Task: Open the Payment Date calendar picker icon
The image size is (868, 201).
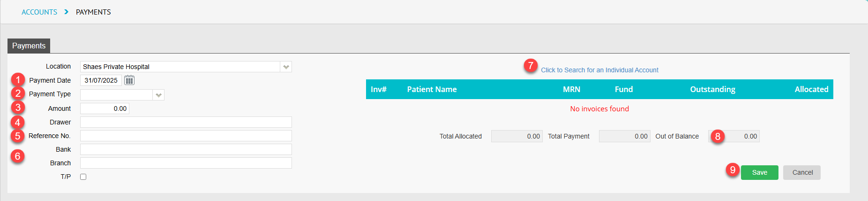Action: click(129, 80)
